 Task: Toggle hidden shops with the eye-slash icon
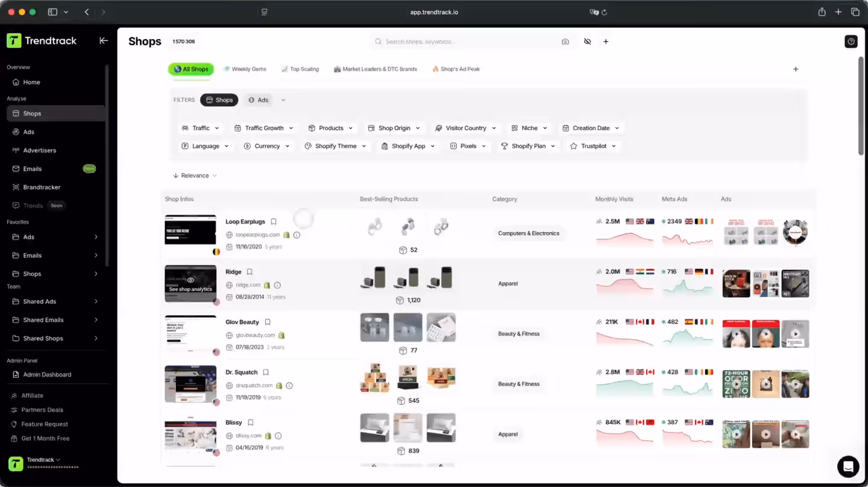[587, 41]
